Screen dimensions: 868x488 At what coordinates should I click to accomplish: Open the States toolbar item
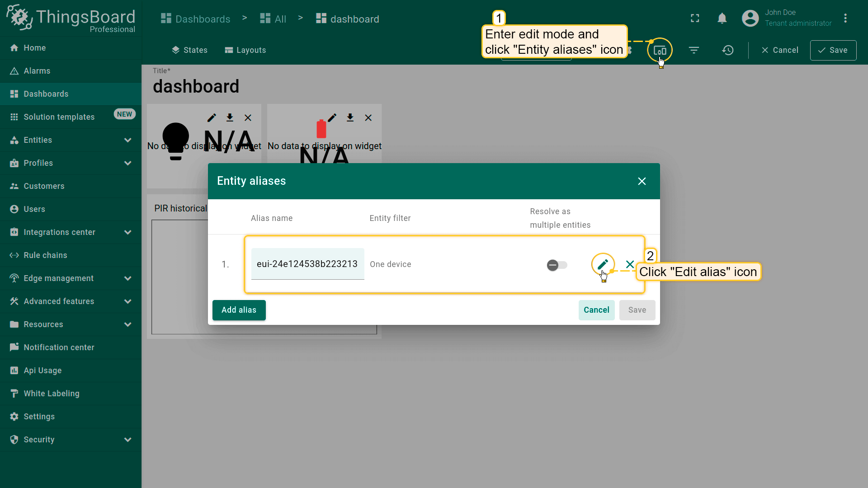click(x=189, y=50)
